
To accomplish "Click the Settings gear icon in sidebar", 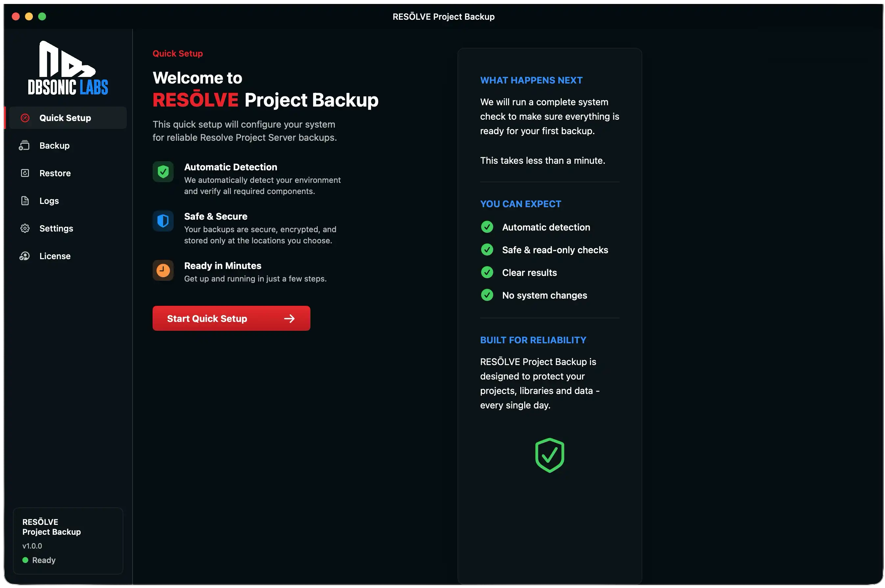I will tap(25, 228).
